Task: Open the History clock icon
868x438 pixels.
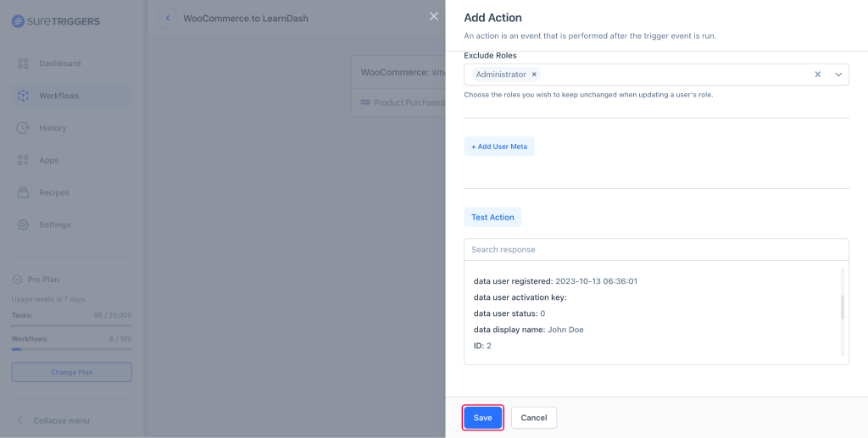Action: (x=23, y=128)
